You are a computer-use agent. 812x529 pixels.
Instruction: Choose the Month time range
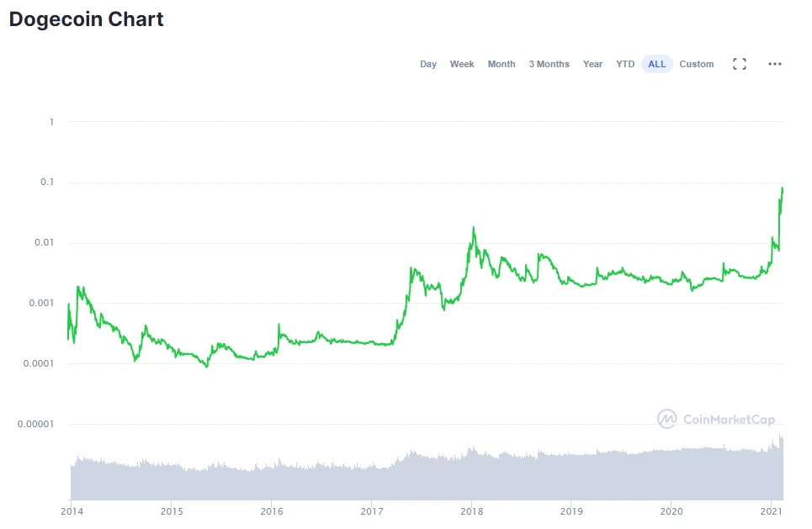point(502,64)
